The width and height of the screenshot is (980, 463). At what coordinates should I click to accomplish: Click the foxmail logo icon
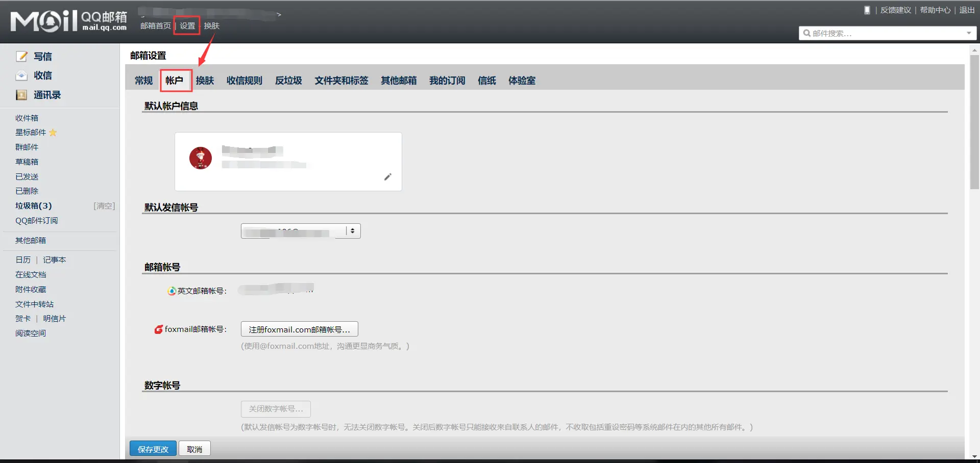point(159,329)
